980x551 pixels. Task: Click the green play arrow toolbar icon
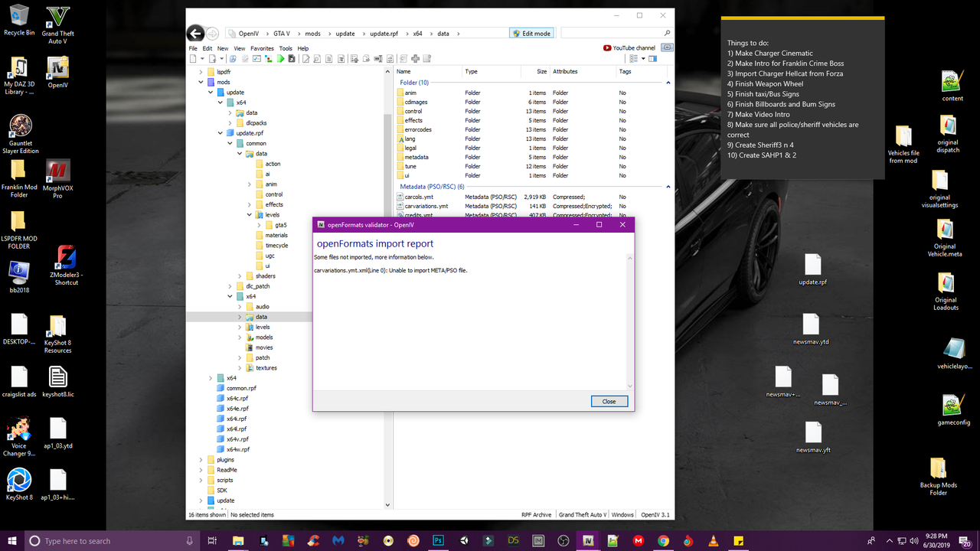coord(281,58)
